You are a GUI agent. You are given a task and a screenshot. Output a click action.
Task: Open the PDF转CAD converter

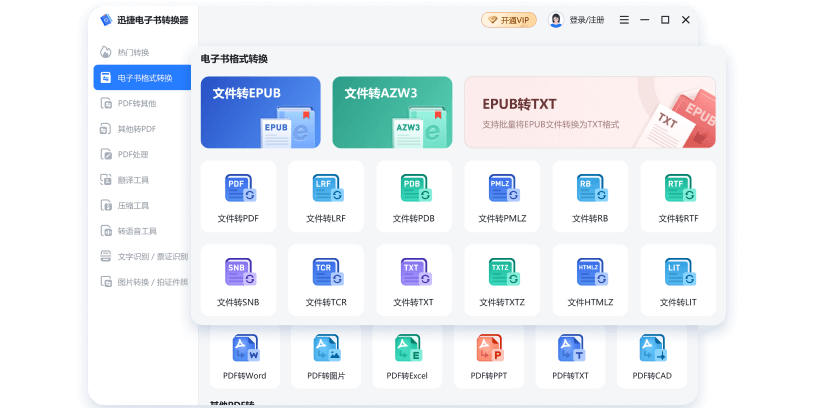point(652,349)
